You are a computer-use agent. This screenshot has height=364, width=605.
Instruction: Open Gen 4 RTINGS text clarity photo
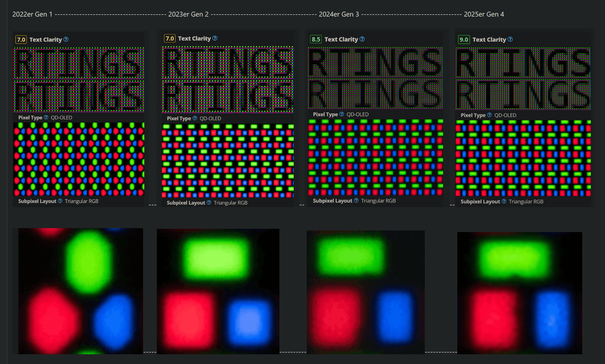pos(523,79)
